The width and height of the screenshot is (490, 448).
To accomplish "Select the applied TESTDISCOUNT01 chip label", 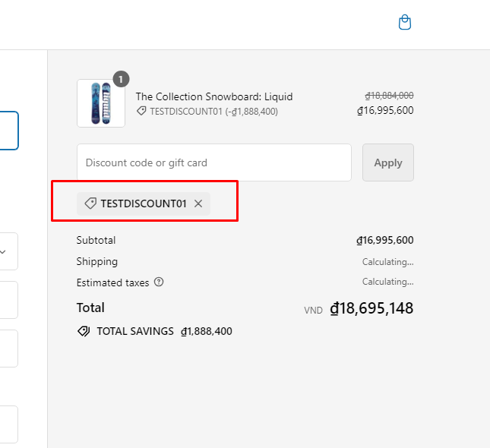I will (x=143, y=203).
